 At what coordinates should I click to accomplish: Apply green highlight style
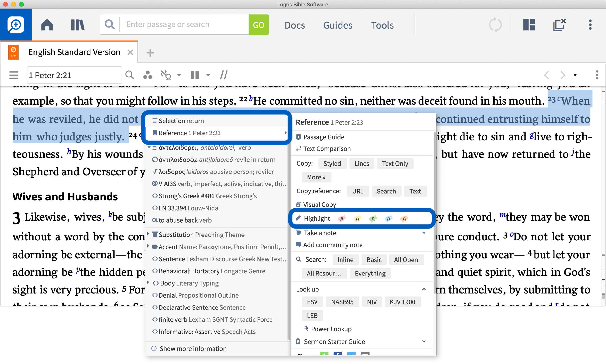373,218
